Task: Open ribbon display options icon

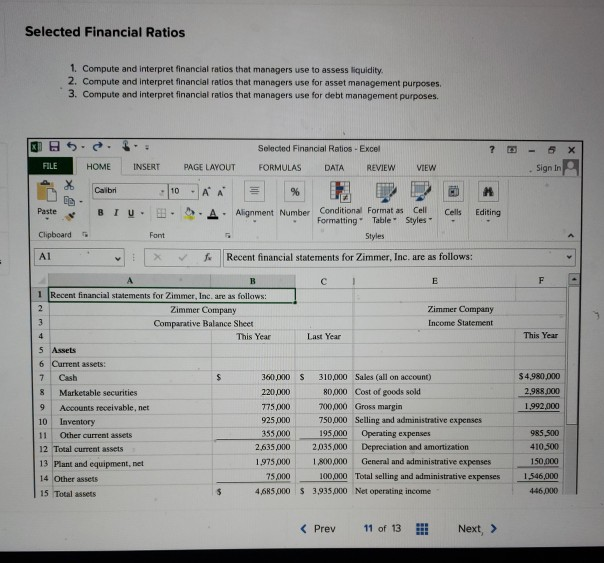Action: pyautogui.click(x=512, y=149)
